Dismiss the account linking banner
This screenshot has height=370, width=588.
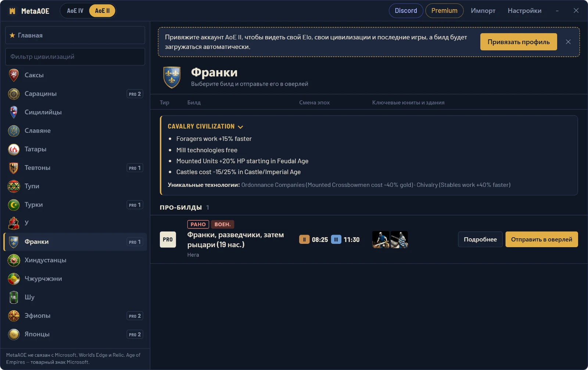click(568, 42)
